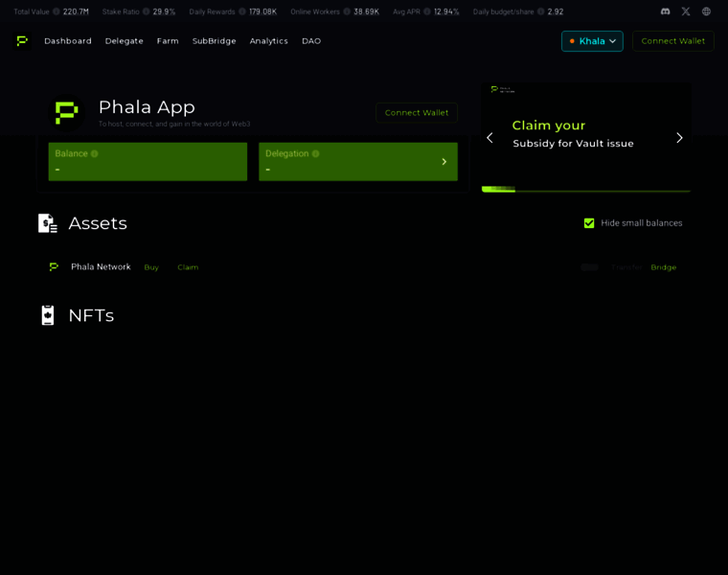Image resolution: width=728 pixels, height=575 pixels.
Task: Open the Discord link icon
Action: (x=665, y=11)
